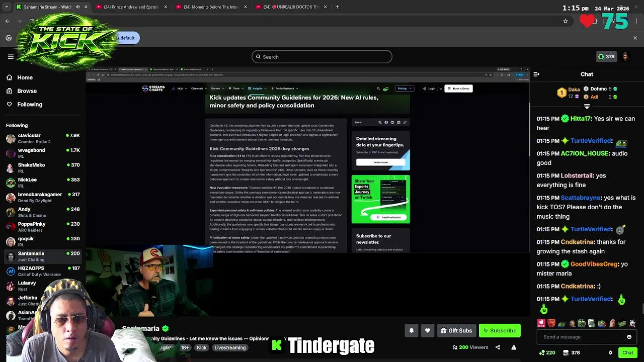
Task: Select the white cat emote in chat bar
Action: [x=632, y=323]
